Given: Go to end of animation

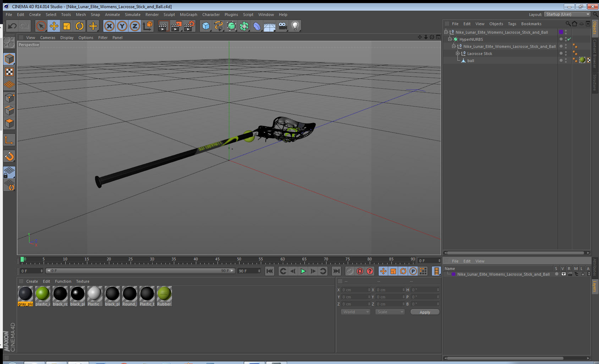Looking at the screenshot, I should pyautogui.click(x=336, y=271).
